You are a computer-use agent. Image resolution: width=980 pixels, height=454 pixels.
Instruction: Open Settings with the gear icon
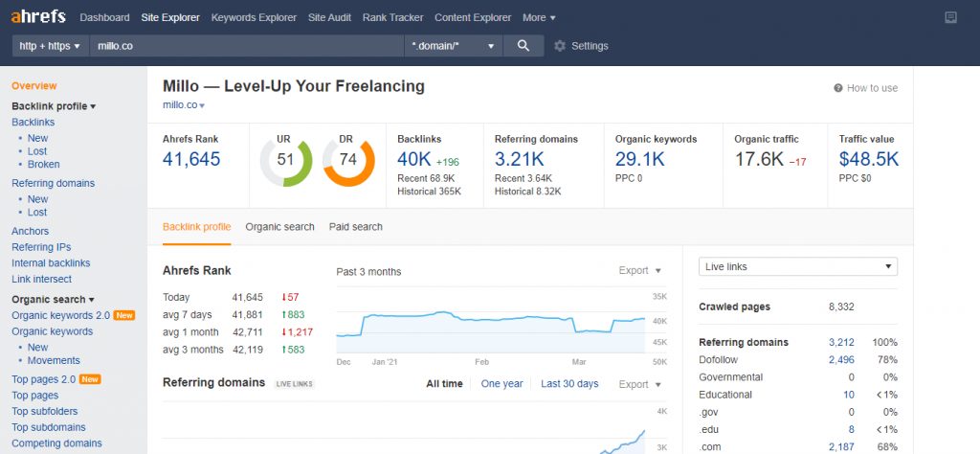click(x=559, y=46)
